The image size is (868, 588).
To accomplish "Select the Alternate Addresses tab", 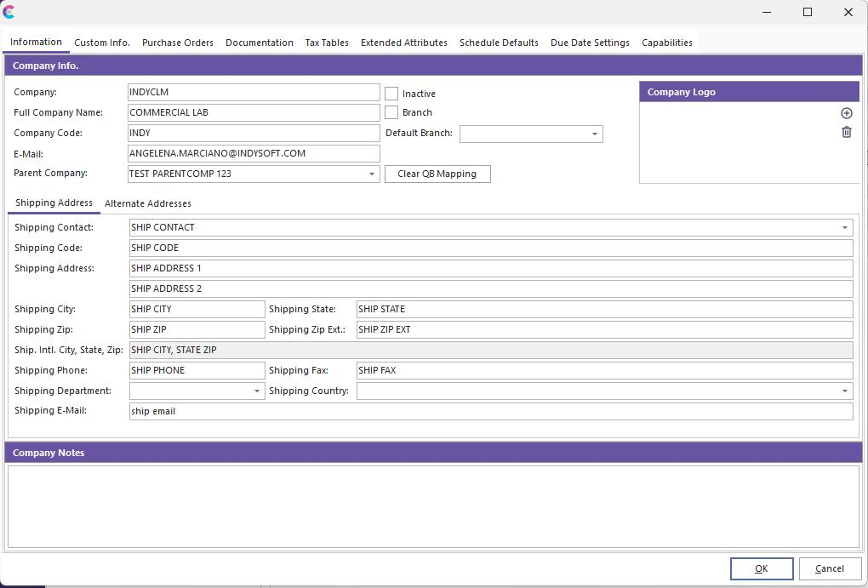I will [x=147, y=203].
